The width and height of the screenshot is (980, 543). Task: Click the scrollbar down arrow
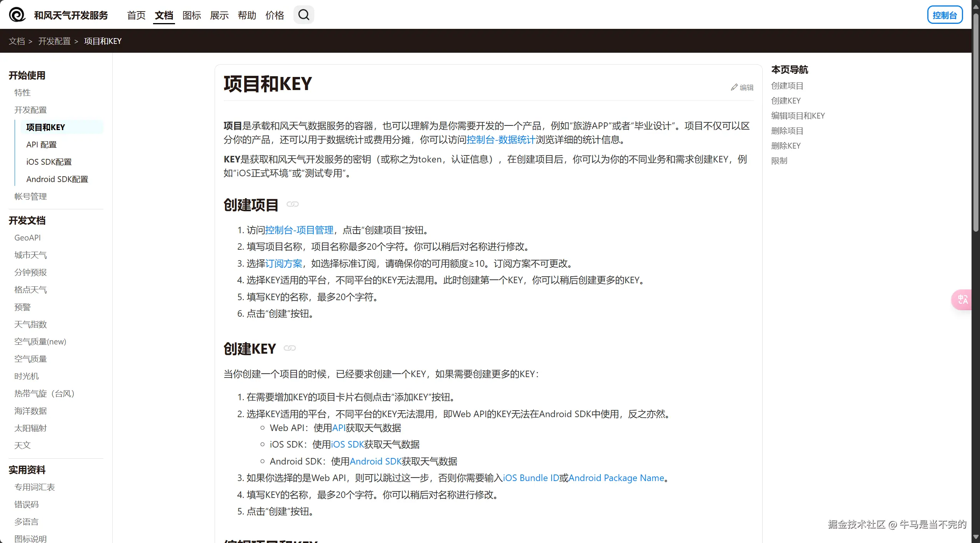pyautogui.click(x=976, y=537)
